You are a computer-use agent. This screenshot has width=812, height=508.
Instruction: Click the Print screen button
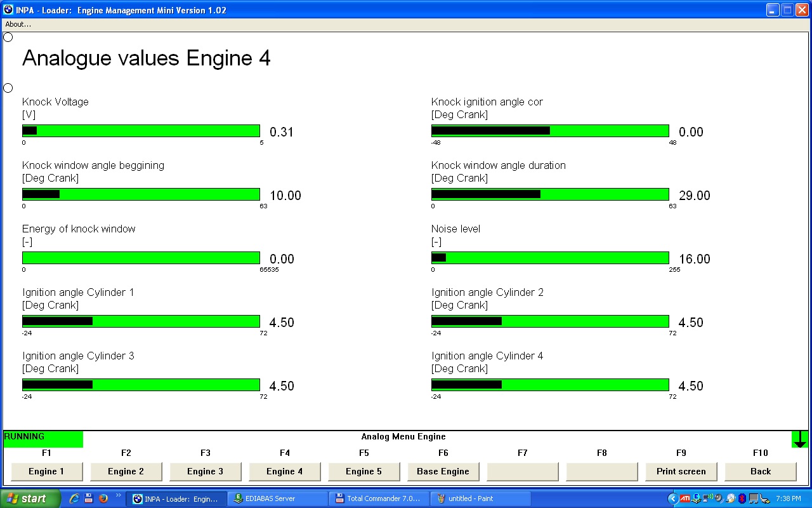click(x=681, y=471)
